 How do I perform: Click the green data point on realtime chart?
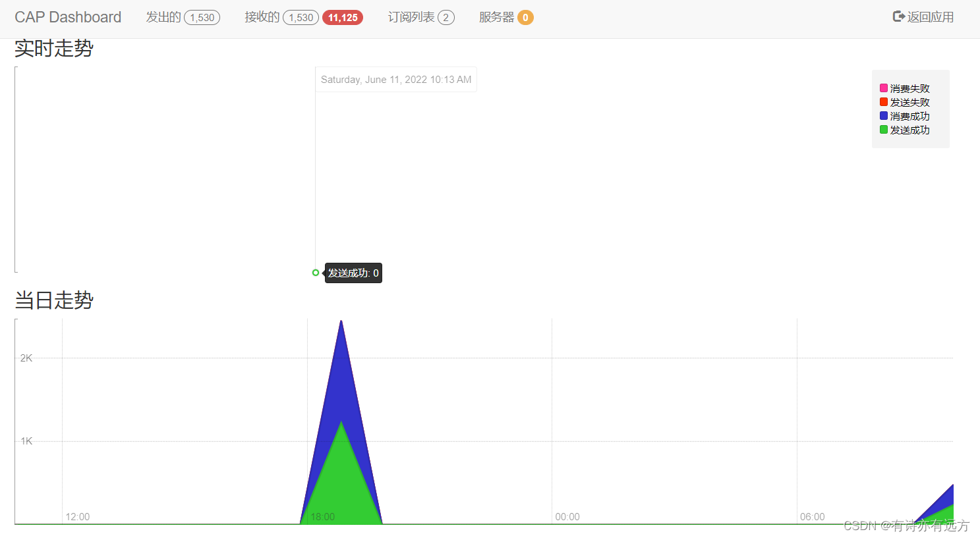point(316,273)
